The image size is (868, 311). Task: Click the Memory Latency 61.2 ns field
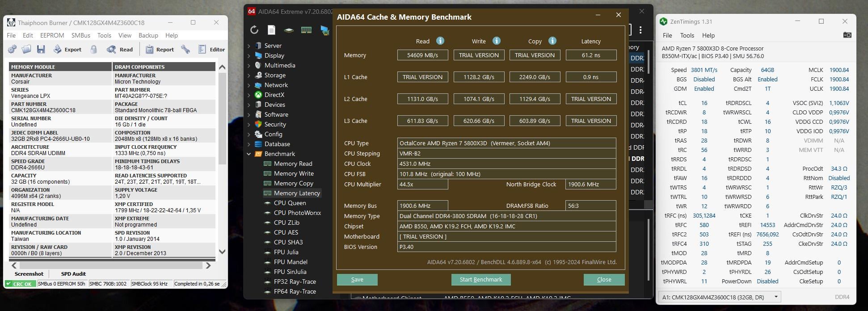click(591, 55)
